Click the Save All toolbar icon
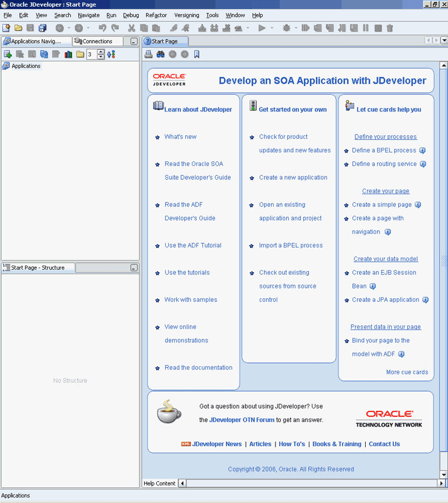Screen dimensions: 448x503 click(x=42, y=28)
